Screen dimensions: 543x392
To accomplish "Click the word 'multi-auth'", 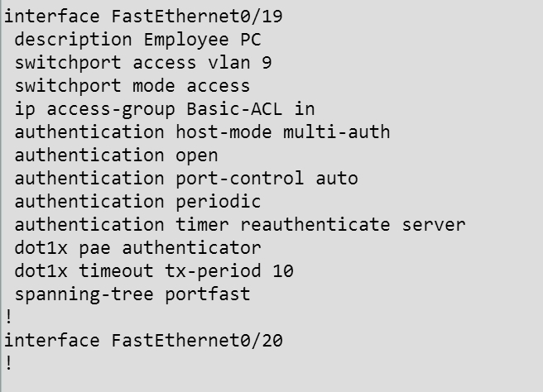I will 337,132.
